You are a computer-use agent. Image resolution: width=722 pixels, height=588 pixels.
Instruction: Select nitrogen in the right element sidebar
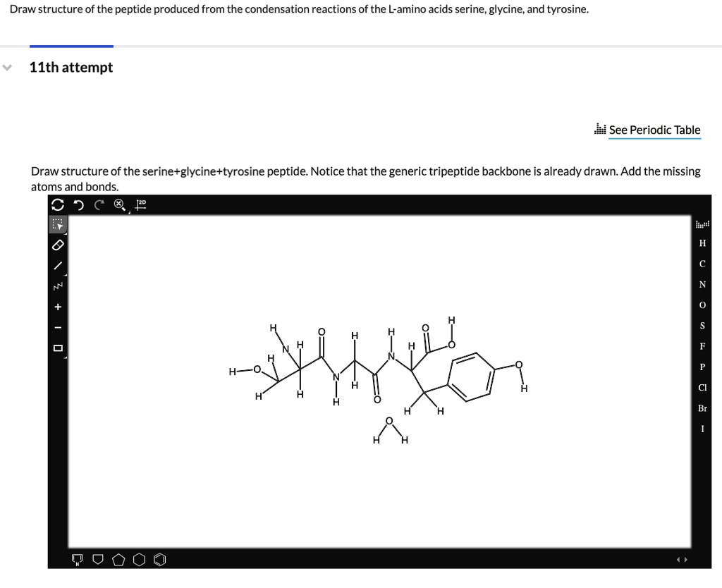point(702,284)
